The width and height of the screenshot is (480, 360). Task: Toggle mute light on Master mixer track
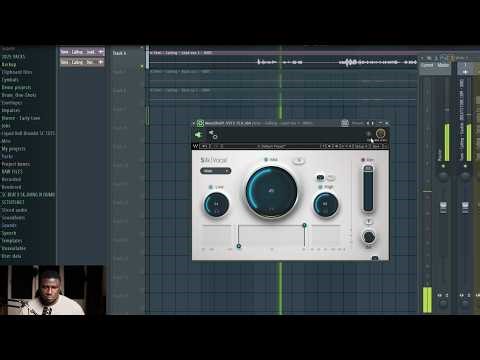(443, 165)
